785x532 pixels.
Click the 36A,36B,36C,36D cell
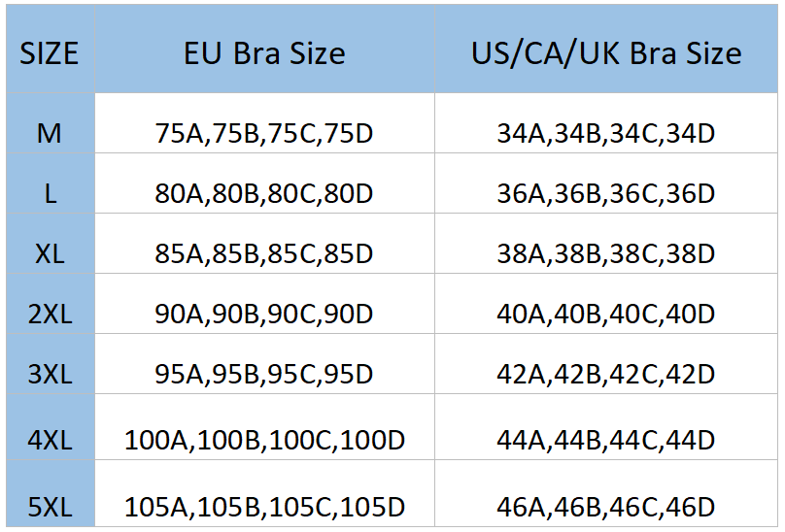point(606,194)
